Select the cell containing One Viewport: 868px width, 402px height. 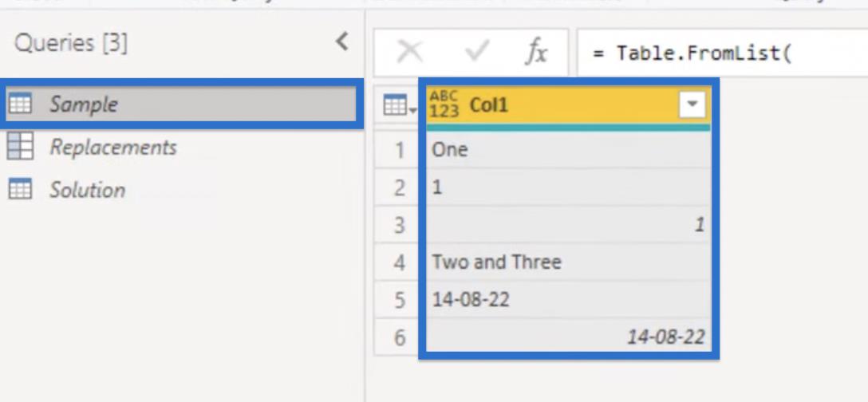(569, 149)
